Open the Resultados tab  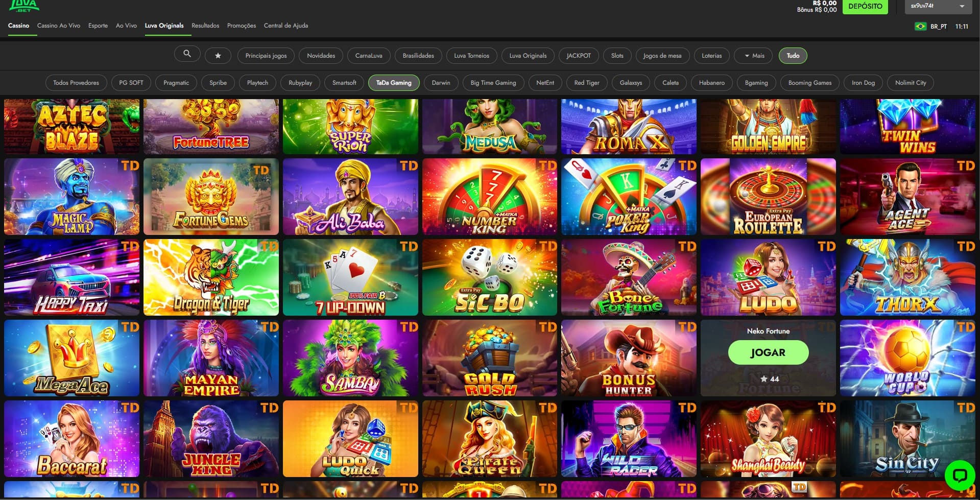[x=205, y=26]
